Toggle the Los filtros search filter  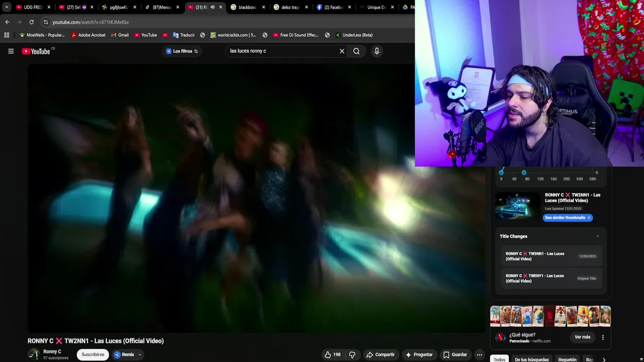tap(182, 51)
